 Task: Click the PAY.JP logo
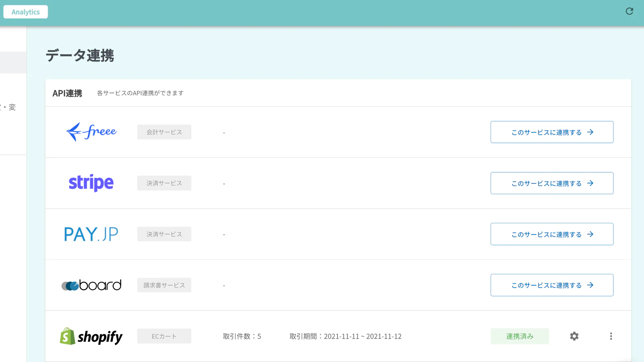tap(91, 234)
